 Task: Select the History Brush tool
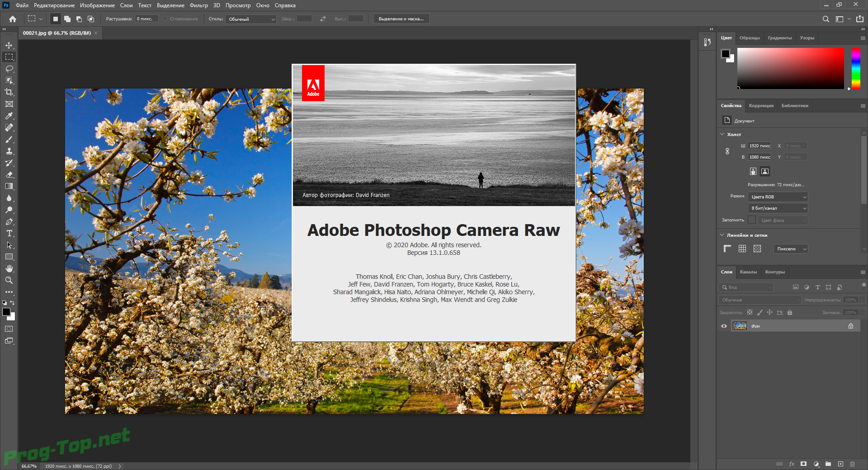point(9,163)
